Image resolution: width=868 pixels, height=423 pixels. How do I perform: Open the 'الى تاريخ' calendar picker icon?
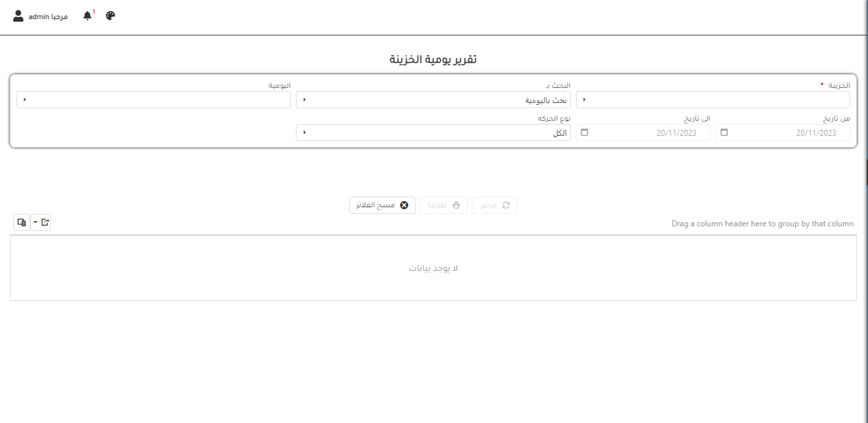click(x=585, y=132)
